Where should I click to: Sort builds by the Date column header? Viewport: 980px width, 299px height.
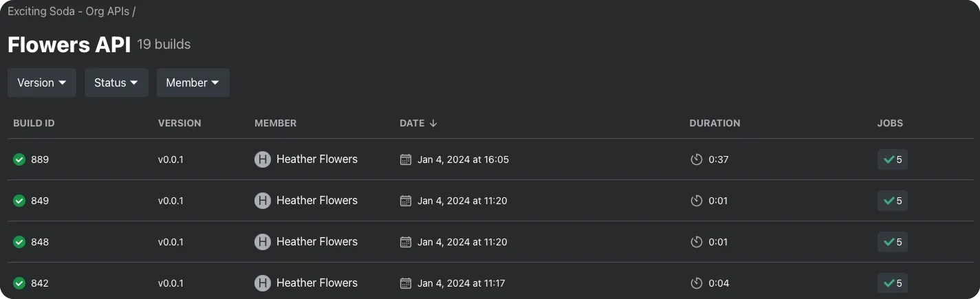(412, 123)
